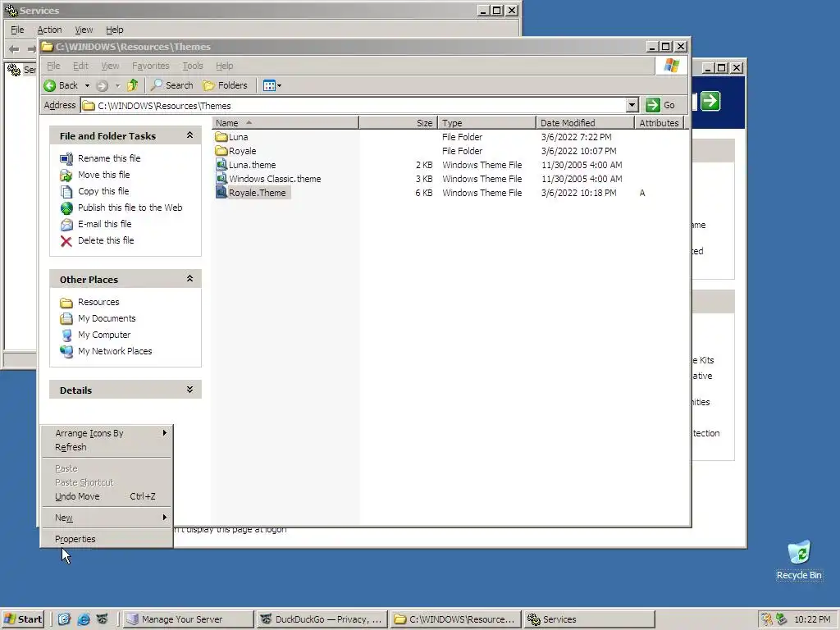The image size is (840, 630).
Task: Click the red X Delete this file icon
Action: click(x=66, y=241)
